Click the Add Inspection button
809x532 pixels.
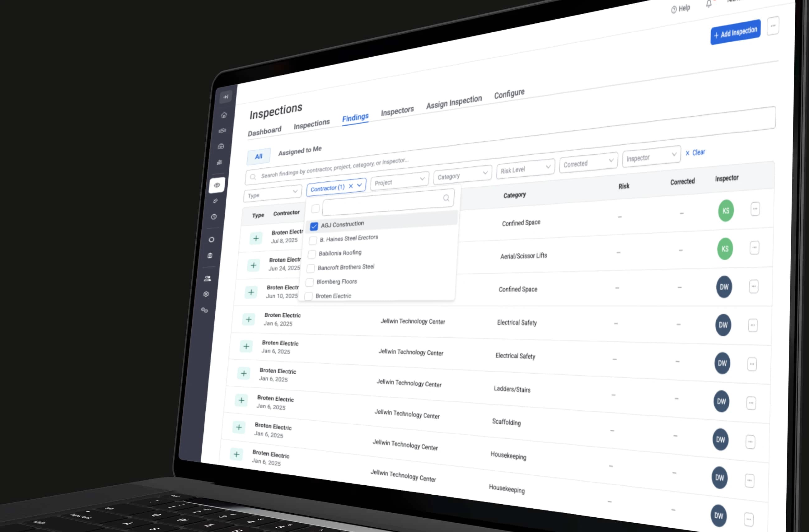coord(735,32)
